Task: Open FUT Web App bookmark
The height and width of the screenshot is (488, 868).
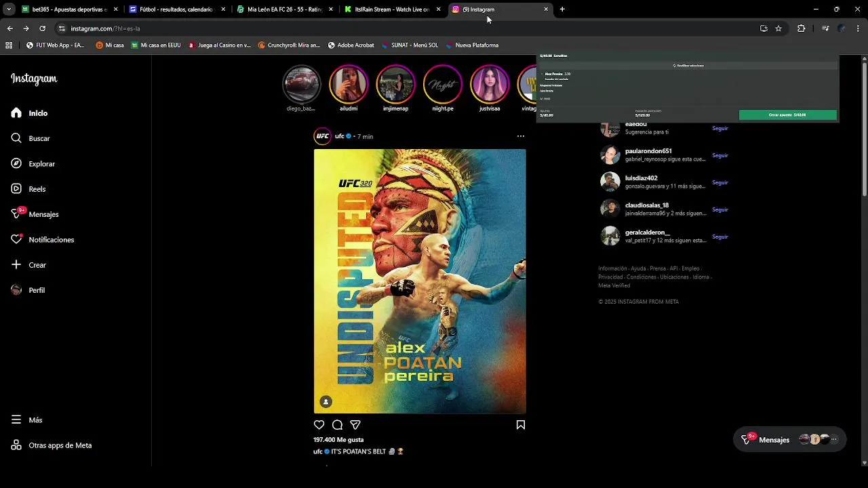Action: click(55, 45)
